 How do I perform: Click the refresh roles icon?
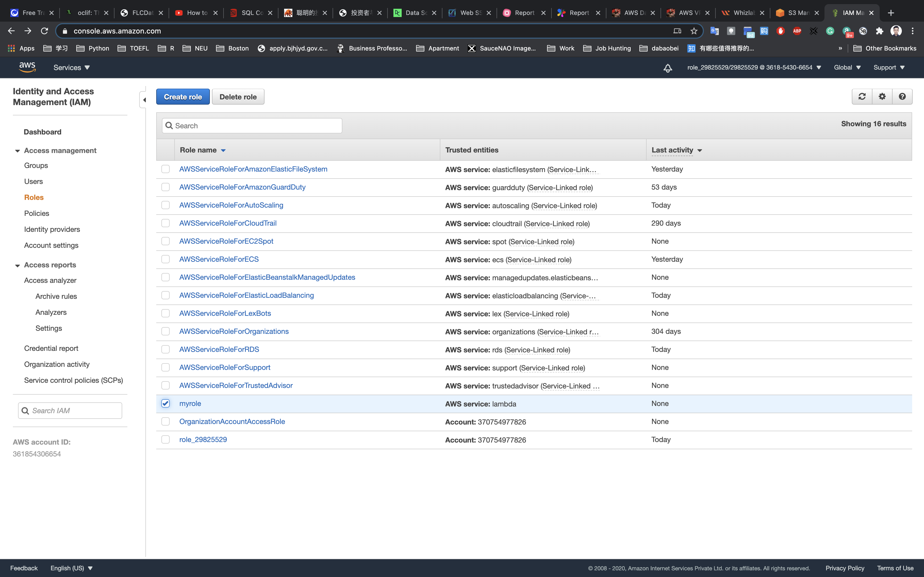(862, 97)
